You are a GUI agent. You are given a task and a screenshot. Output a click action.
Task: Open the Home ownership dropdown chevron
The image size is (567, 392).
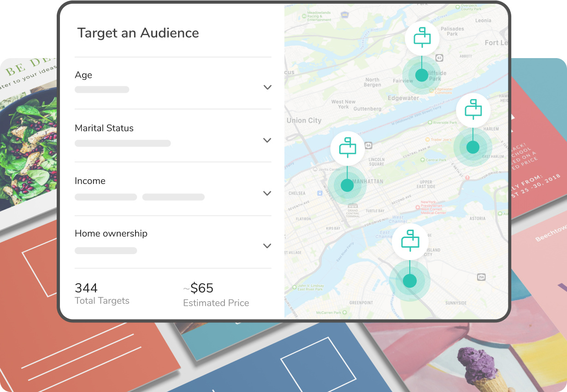267,246
